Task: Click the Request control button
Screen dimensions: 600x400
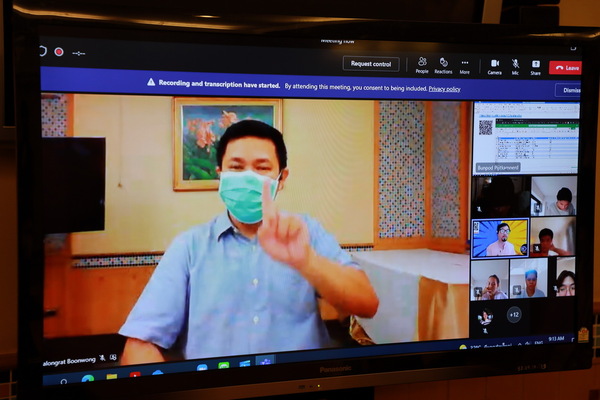Action: click(x=370, y=64)
